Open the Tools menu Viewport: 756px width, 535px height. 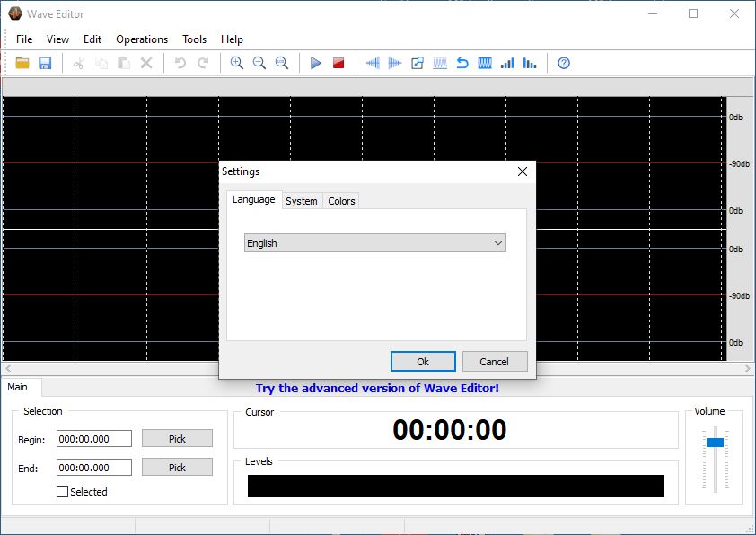[x=194, y=39]
